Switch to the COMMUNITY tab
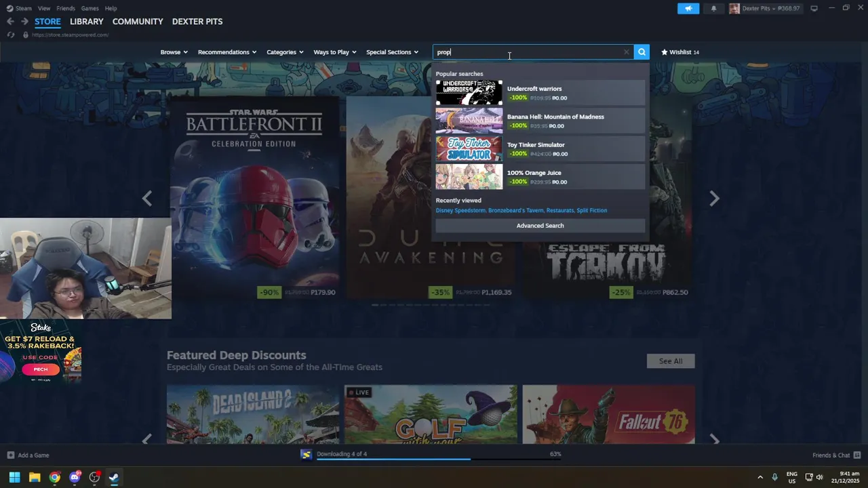 coord(138,22)
